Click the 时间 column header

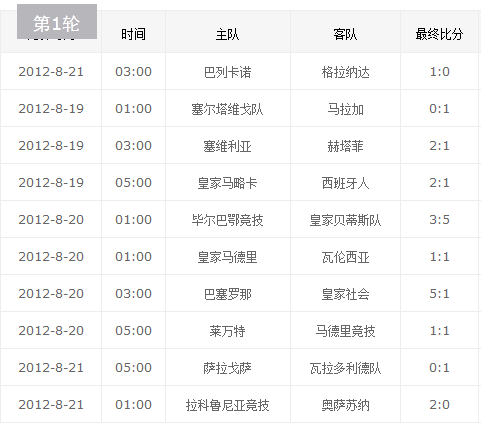tap(133, 34)
